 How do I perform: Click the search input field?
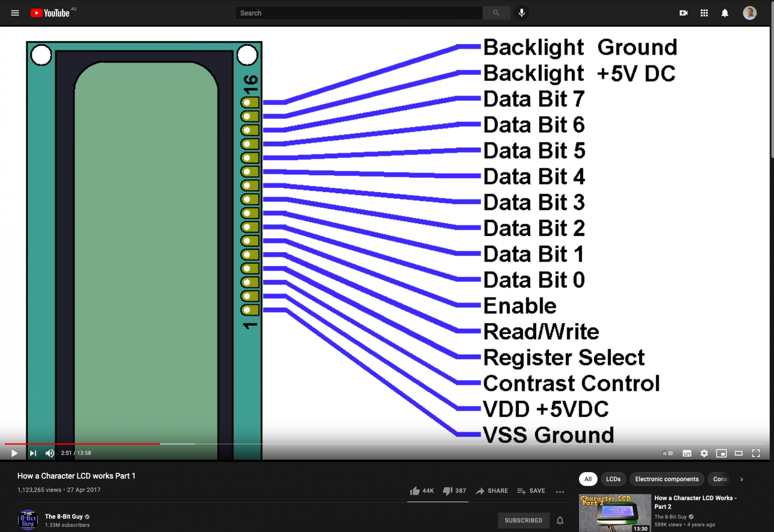point(358,13)
